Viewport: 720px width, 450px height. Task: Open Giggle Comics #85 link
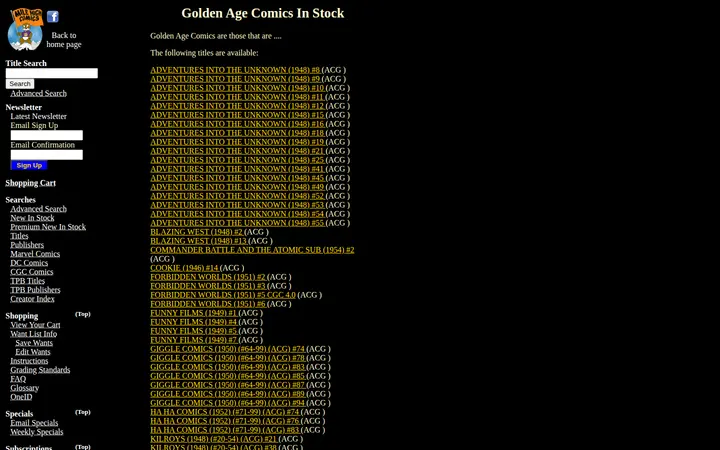[227, 376]
